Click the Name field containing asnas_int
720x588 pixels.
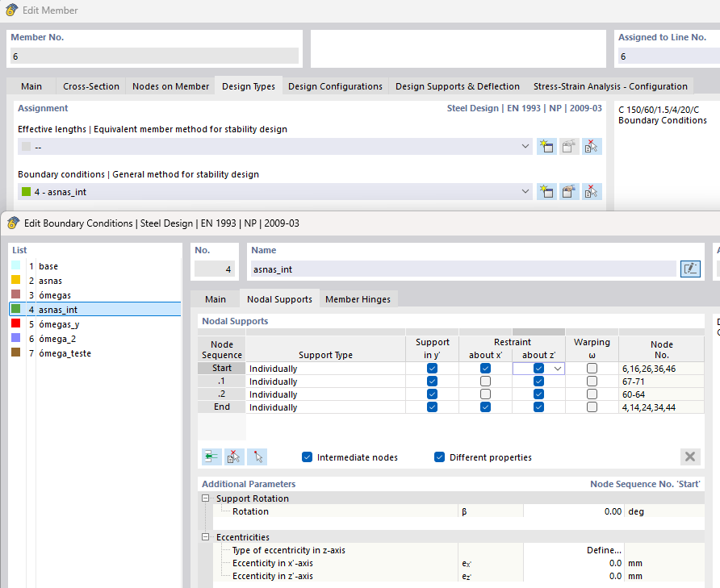pyautogui.click(x=462, y=269)
